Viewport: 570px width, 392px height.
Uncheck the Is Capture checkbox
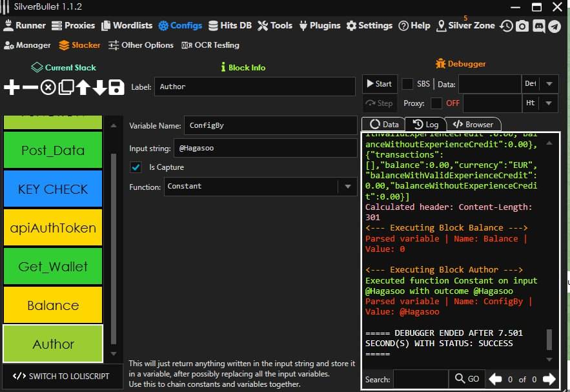pos(136,167)
